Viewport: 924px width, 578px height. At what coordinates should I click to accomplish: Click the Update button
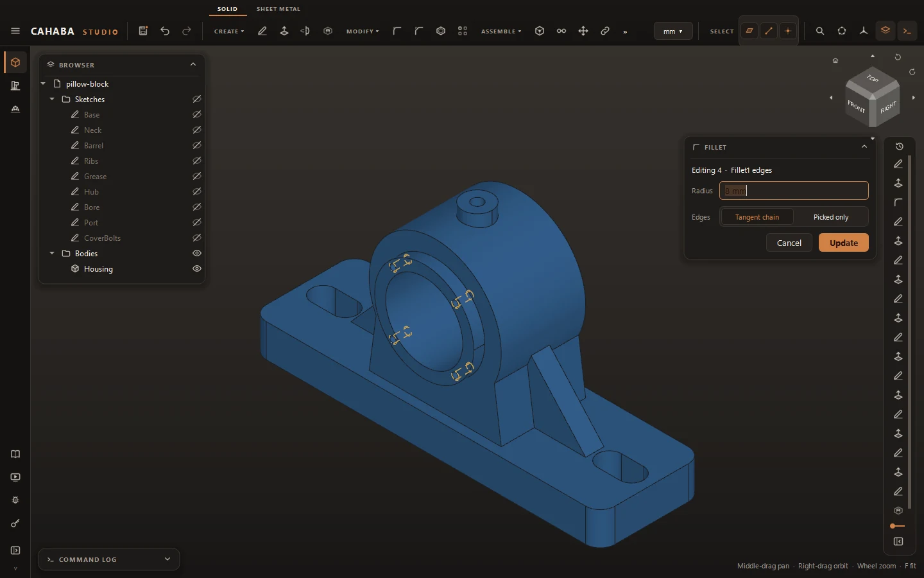tap(844, 243)
